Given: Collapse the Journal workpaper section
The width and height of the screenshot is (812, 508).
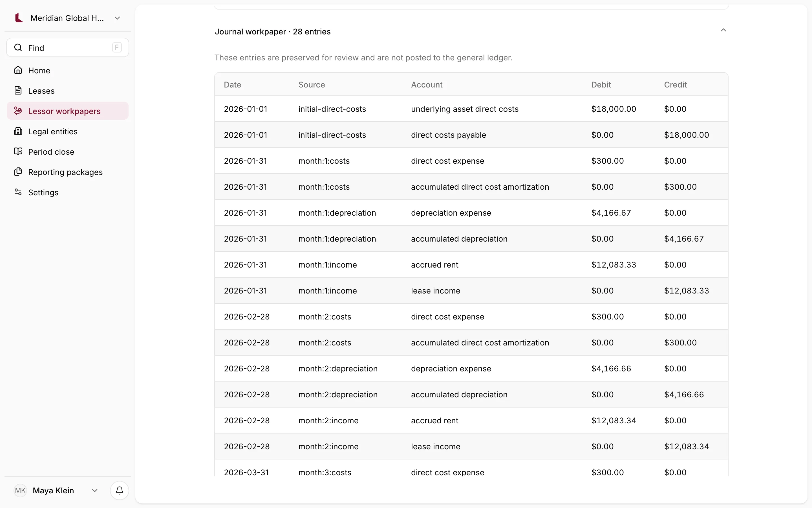Looking at the screenshot, I should [x=723, y=30].
